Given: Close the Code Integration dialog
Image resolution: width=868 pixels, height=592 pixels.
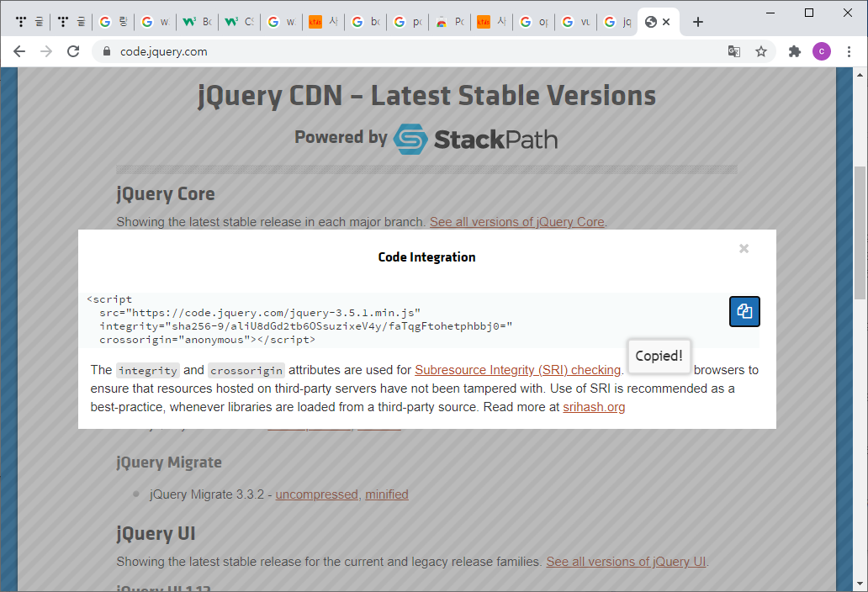Looking at the screenshot, I should point(744,248).
